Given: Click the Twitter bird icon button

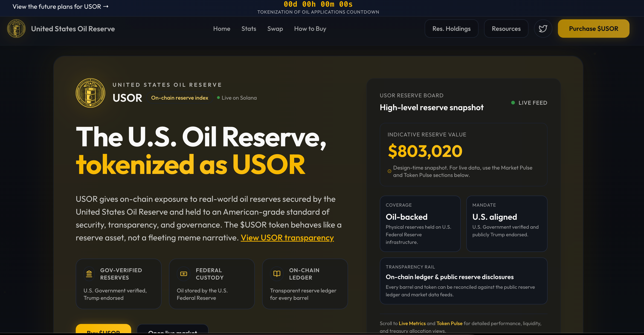Looking at the screenshot, I should click(x=543, y=29).
